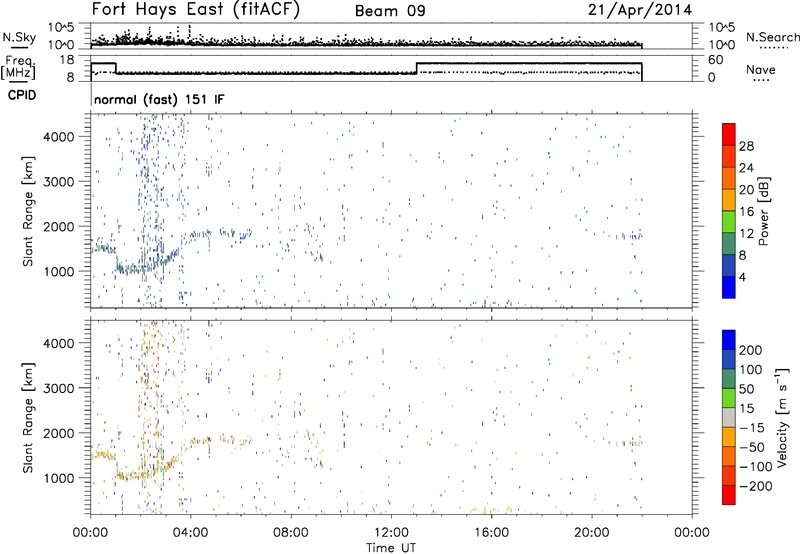Click the dotted line sample under Nave
Screen dimensions: 800x554
(x=761, y=81)
